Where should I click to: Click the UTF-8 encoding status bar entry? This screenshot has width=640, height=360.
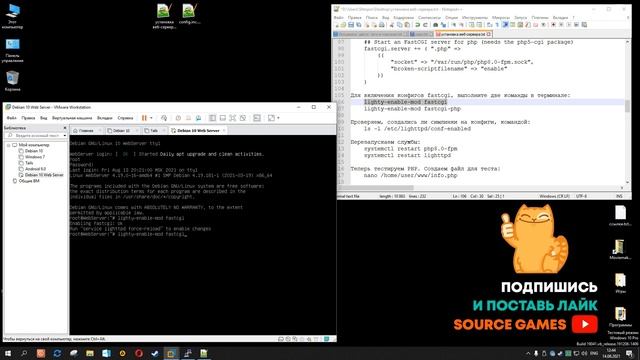pyautogui.click(x=581, y=196)
